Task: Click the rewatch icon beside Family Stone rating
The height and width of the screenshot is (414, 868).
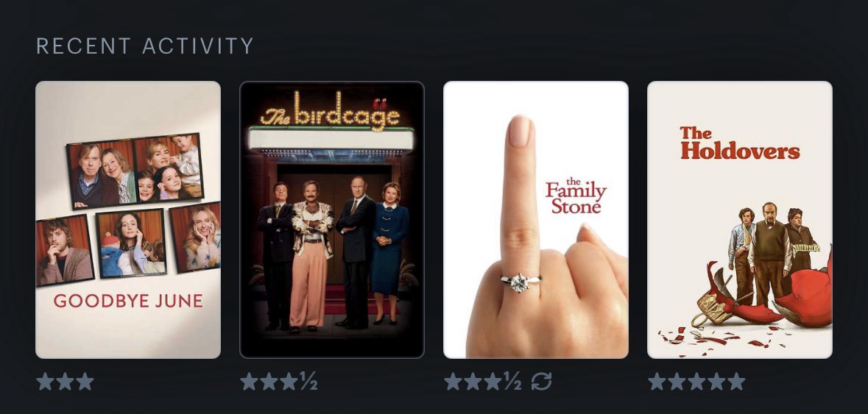Action: [541, 382]
